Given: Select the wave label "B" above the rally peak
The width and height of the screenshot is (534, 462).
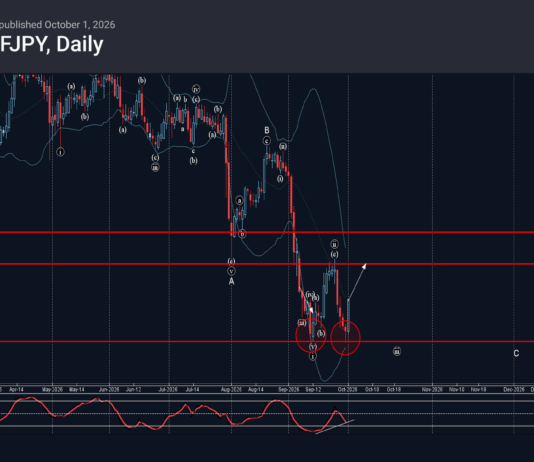Looking at the screenshot, I should pyautogui.click(x=267, y=130).
